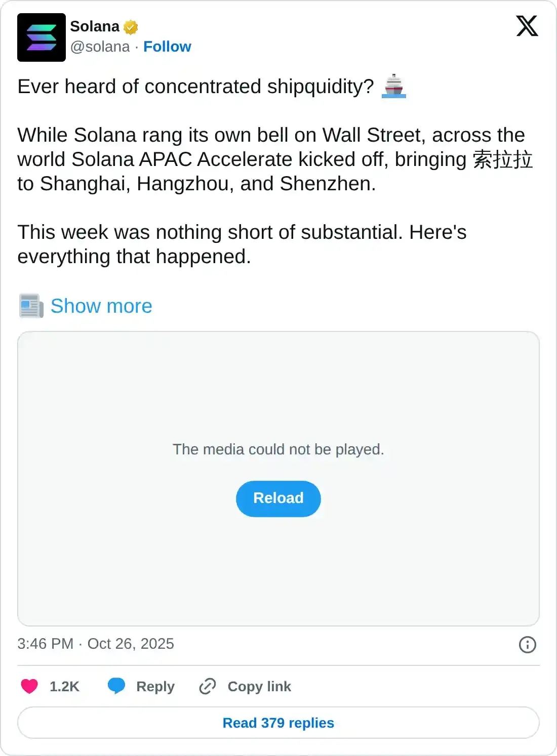
Task: Click the Copy link chain icon
Action: tap(207, 686)
